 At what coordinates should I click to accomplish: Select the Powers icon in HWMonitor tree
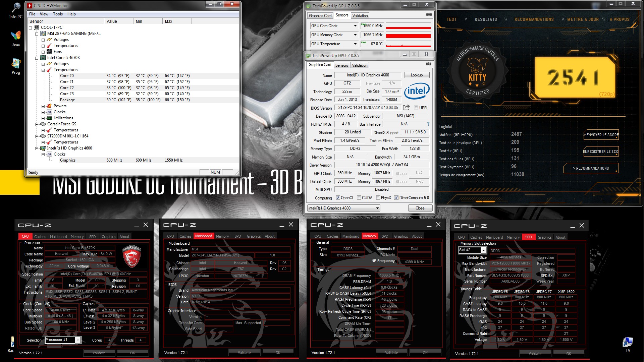tap(49, 106)
